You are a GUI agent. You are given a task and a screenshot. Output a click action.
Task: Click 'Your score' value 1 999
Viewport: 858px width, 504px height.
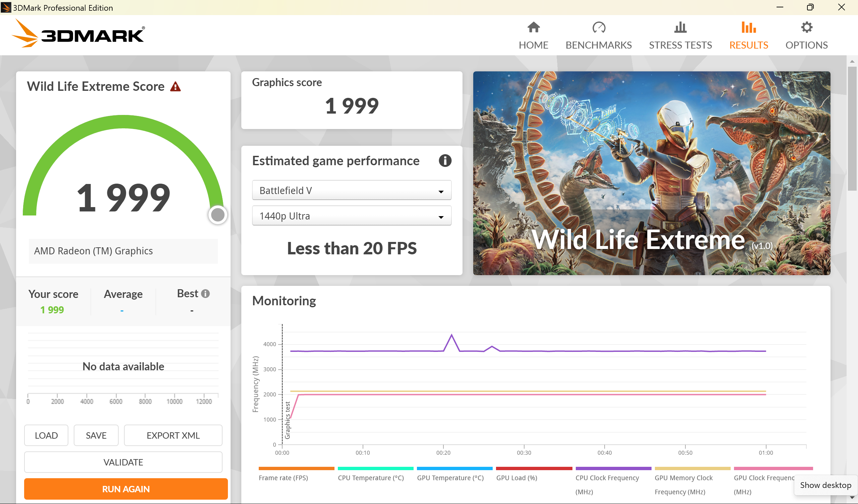pyautogui.click(x=52, y=310)
